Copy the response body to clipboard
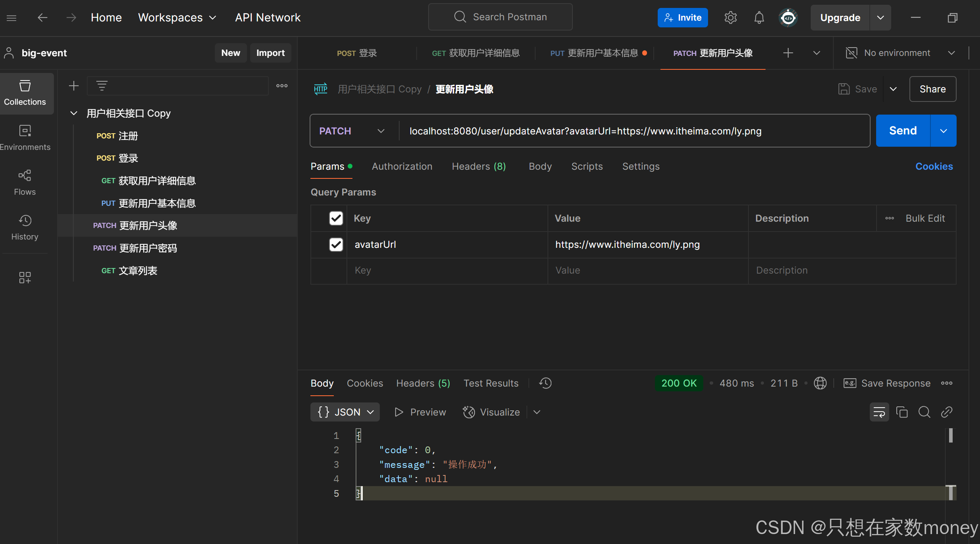 click(902, 412)
